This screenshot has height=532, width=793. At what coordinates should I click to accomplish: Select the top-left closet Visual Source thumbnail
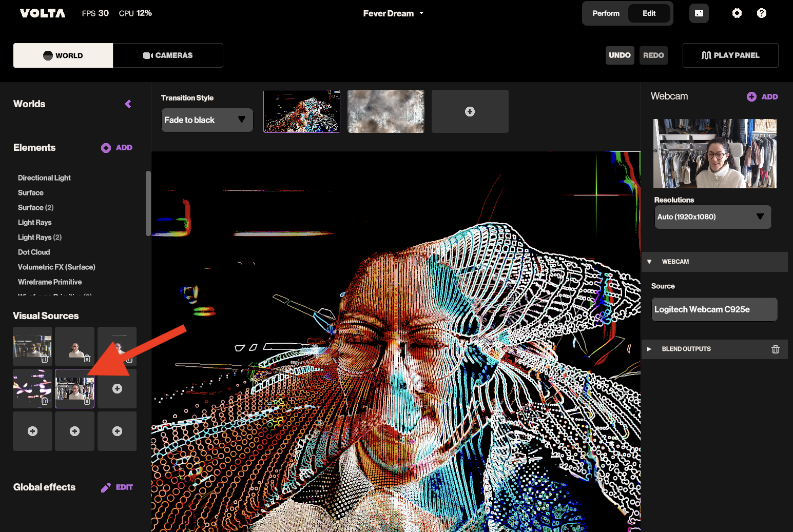pyautogui.click(x=32, y=346)
